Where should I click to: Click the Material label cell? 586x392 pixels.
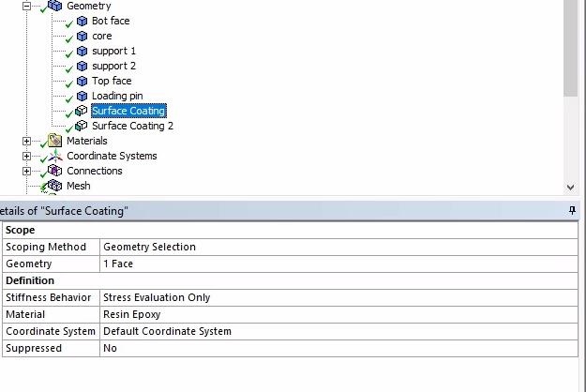[x=52, y=314]
